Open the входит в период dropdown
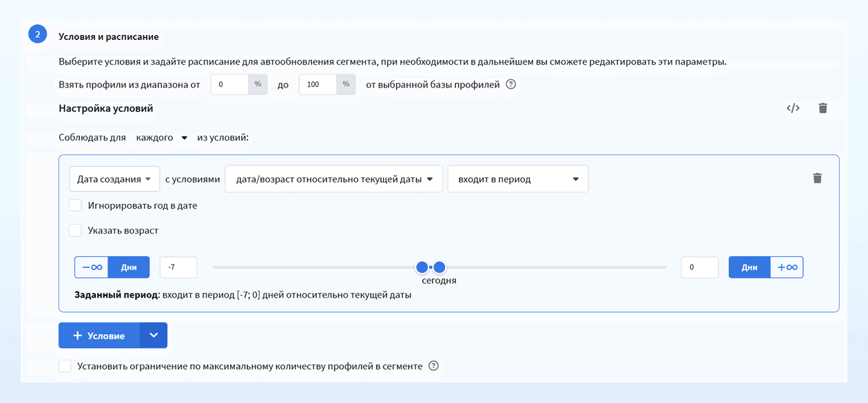Image resolution: width=868 pixels, height=403 pixels. click(x=518, y=178)
